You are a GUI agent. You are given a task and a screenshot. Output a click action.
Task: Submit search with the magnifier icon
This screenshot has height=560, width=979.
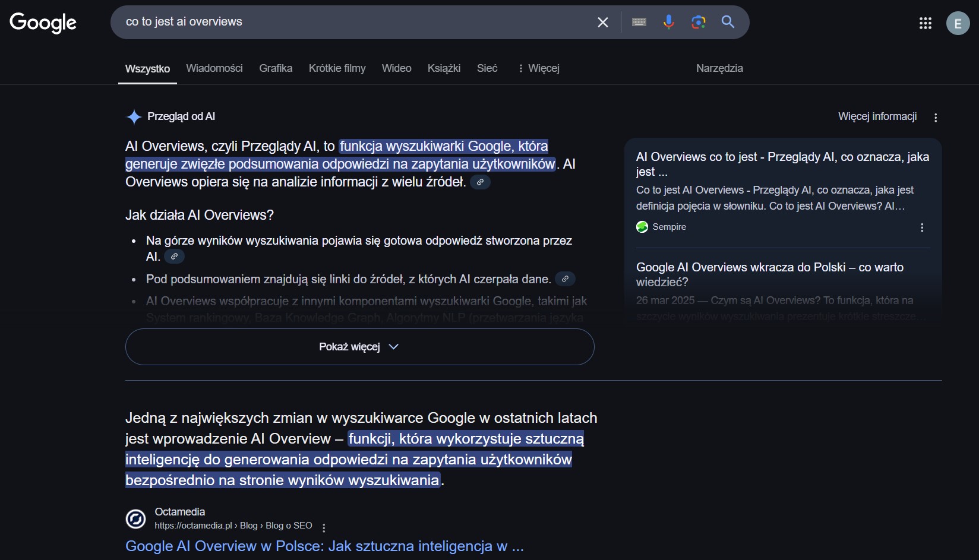click(x=728, y=22)
